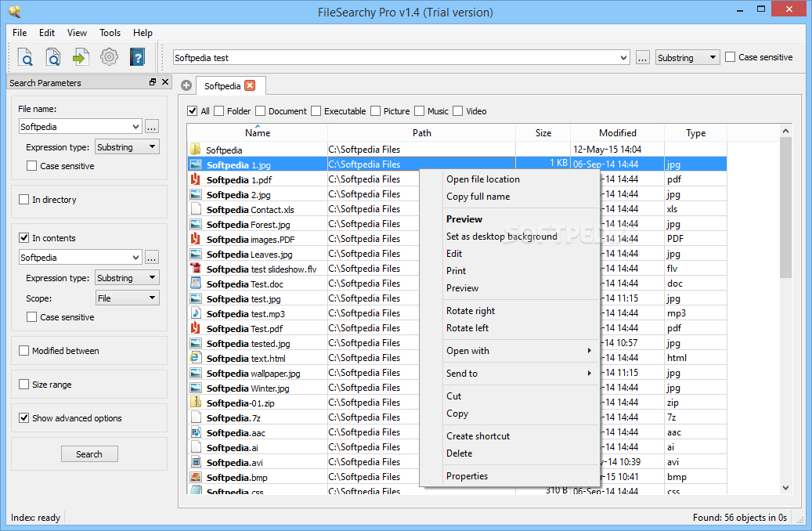Open the Tools menu
The image size is (812, 531).
(110, 33)
